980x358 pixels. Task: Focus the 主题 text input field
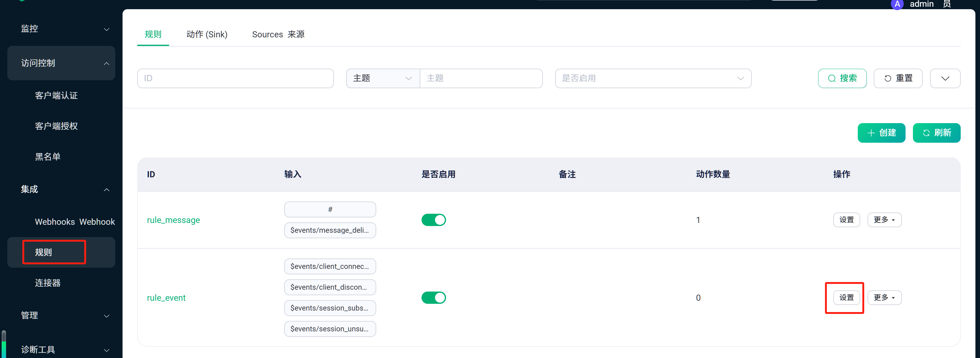pos(481,78)
